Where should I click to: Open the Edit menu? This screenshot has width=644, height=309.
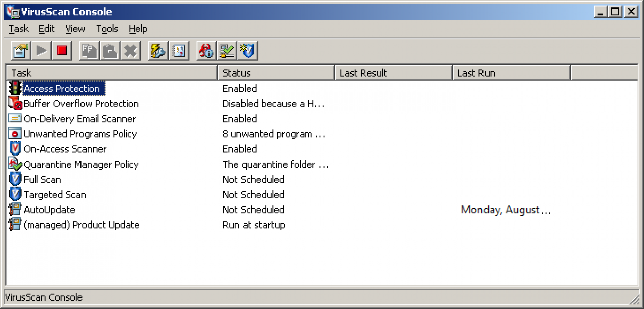point(47,29)
